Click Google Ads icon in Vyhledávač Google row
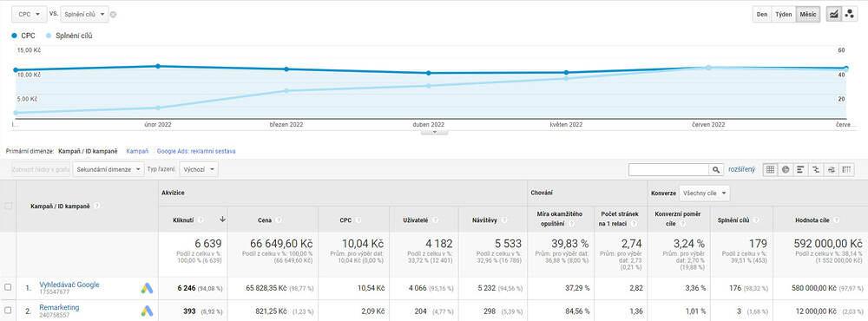 tap(147, 288)
